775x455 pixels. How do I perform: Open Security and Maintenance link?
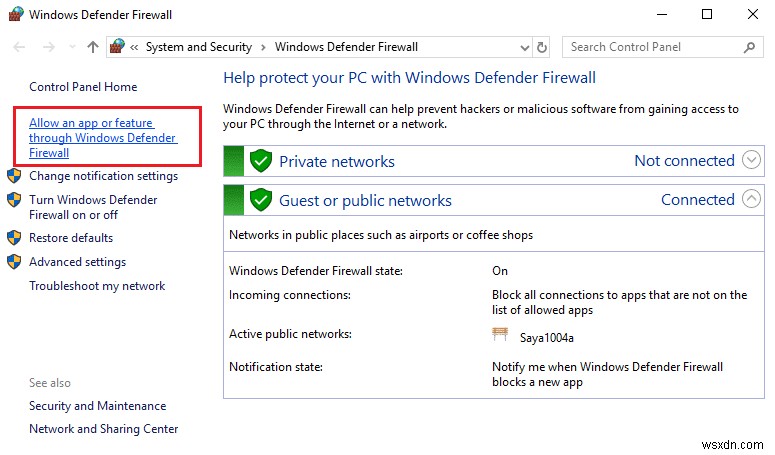(x=97, y=406)
